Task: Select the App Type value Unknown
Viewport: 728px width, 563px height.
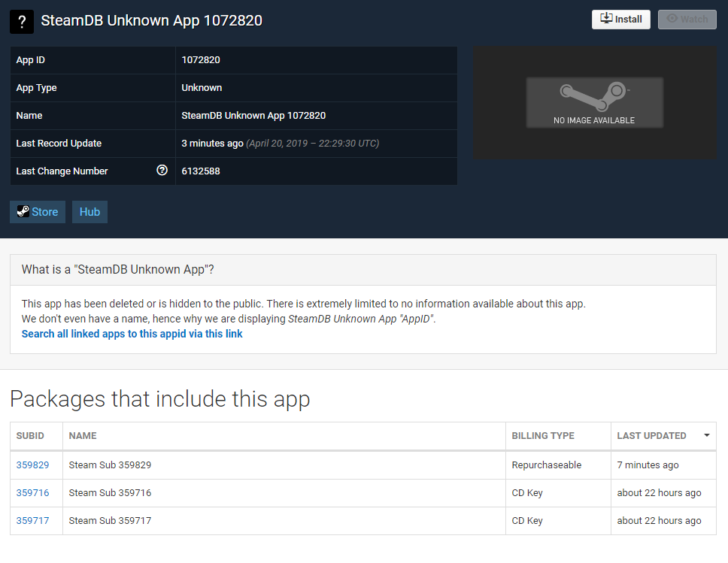Action: [x=202, y=88]
